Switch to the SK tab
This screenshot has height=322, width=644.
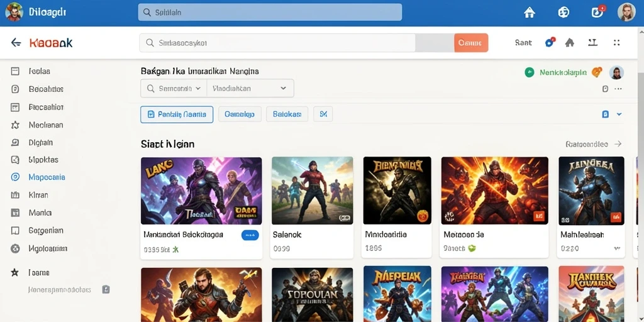[323, 114]
